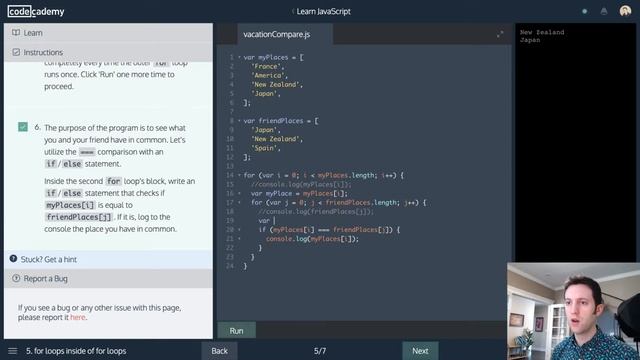Click the Instructions checklist icon

[x=16, y=52]
